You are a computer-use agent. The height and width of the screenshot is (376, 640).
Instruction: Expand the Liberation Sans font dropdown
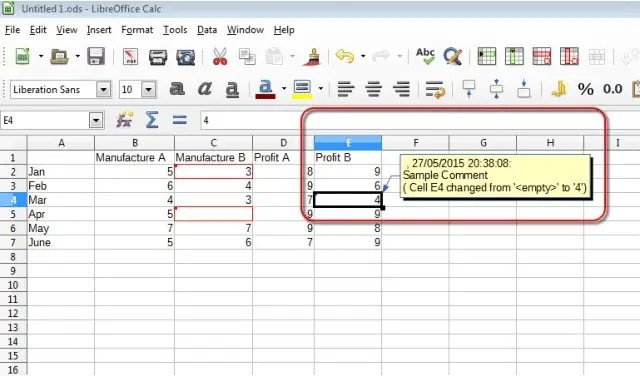[104, 89]
